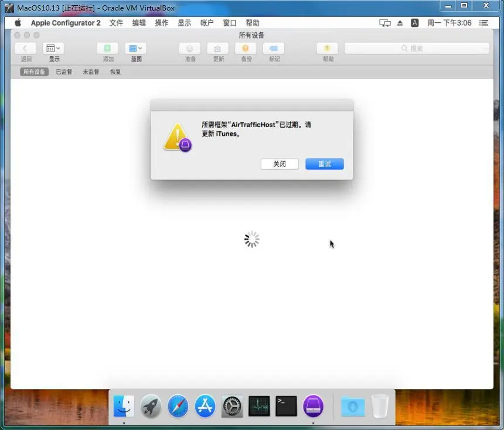
Task: Click the display mirroring menu bar icon
Action: coord(385,23)
